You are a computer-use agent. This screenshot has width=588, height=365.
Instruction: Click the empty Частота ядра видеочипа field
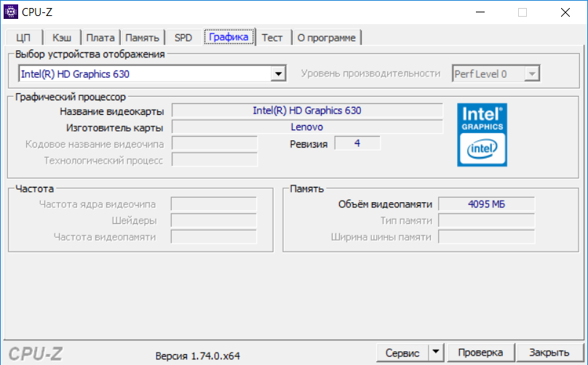pyautogui.click(x=214, y=204)
